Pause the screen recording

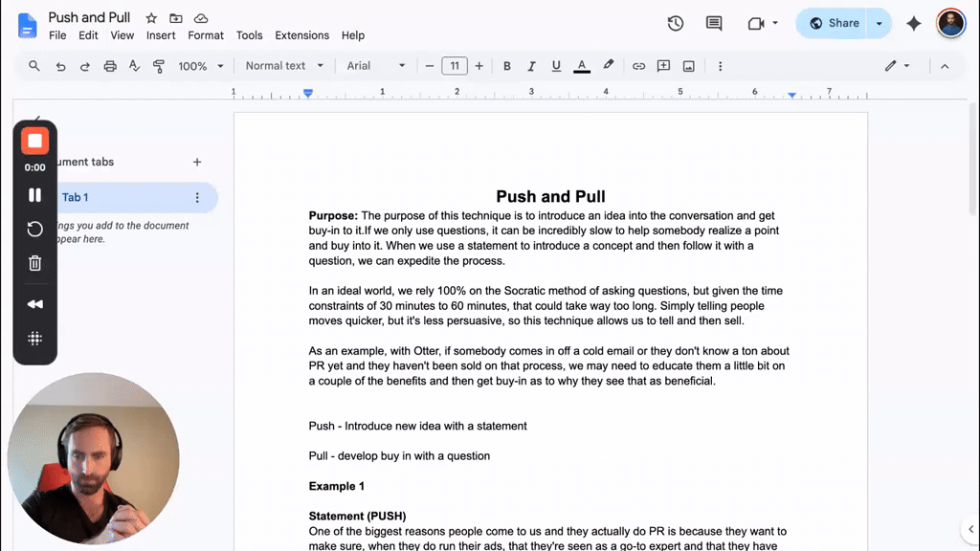(x=35, y=195)
